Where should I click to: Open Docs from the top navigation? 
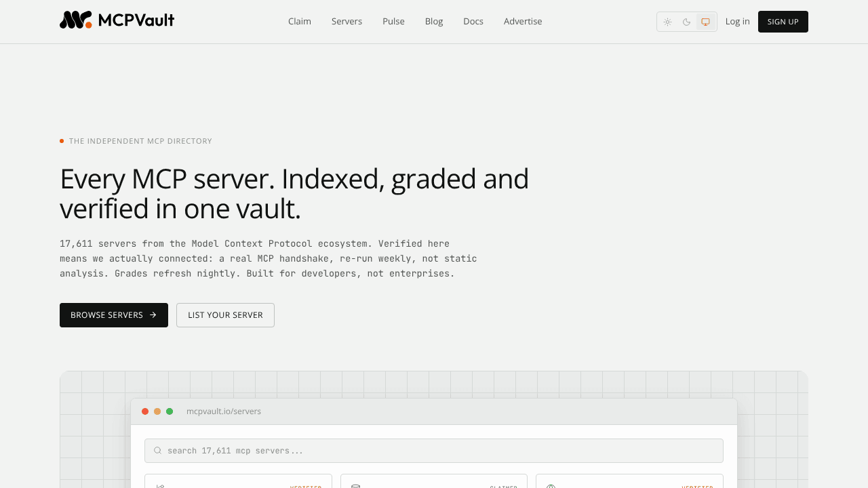(473, 21)
